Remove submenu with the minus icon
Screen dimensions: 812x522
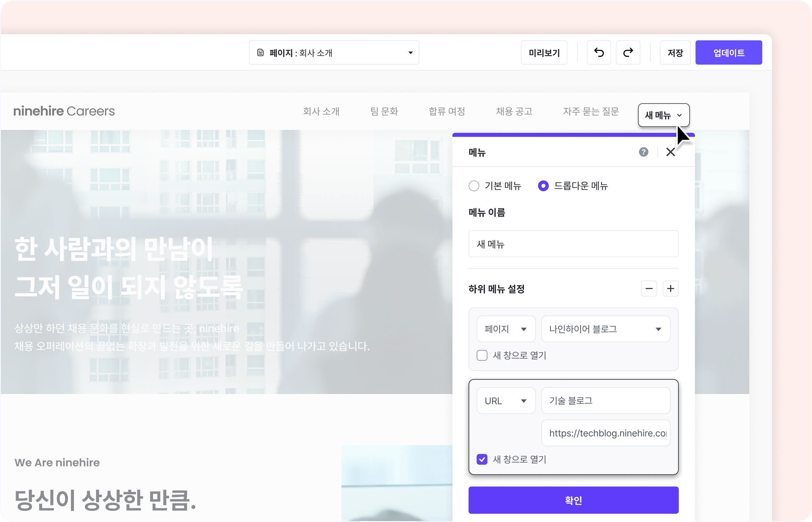(649, 289)
